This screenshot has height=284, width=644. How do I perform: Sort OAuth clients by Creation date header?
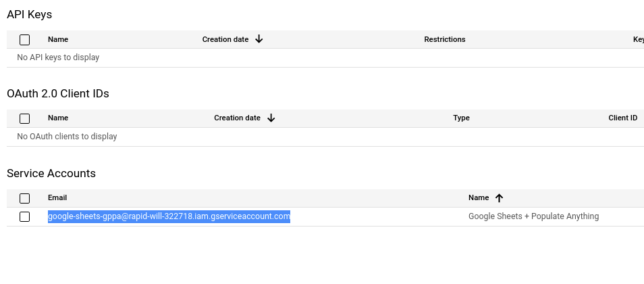pos(237,118)
